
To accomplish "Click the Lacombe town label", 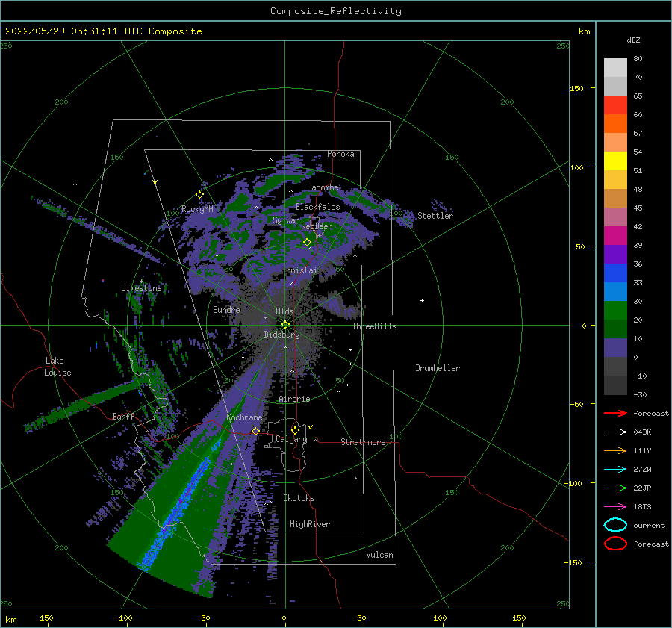I will point(323,187).
